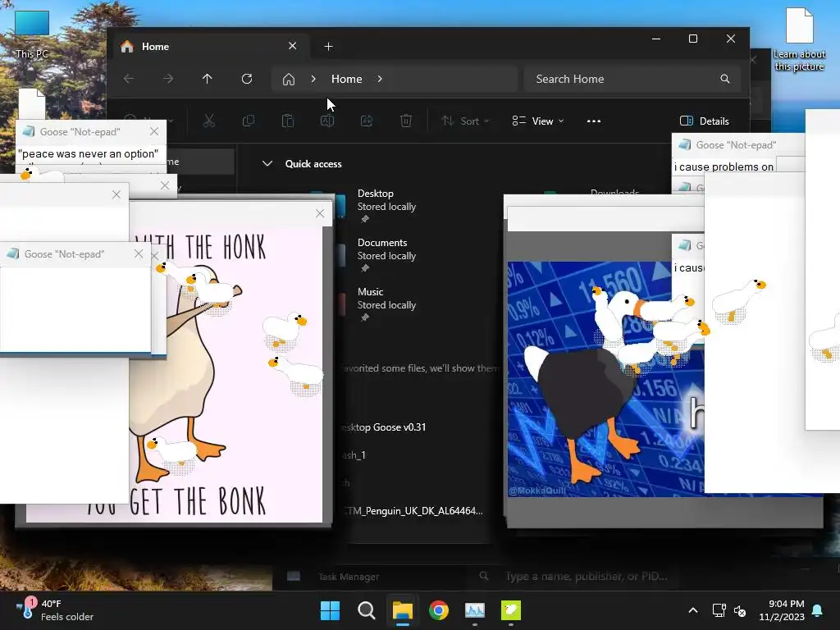Click the Share icon in toolbar
The height and width of the screenshot is (630, 840).
[367, 121]
